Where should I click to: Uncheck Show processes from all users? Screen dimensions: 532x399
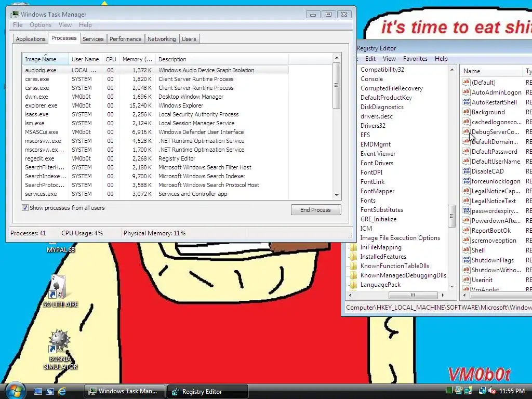(x=25, y=208)
